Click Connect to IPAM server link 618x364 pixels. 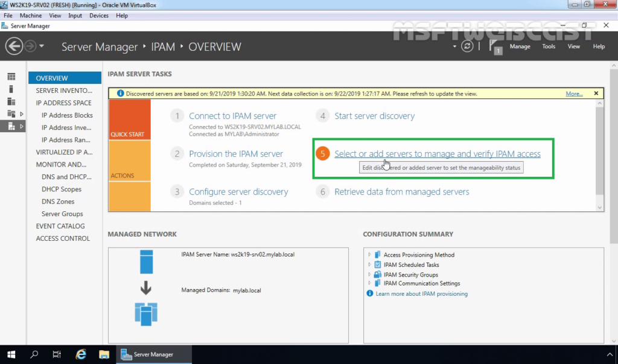232,116
